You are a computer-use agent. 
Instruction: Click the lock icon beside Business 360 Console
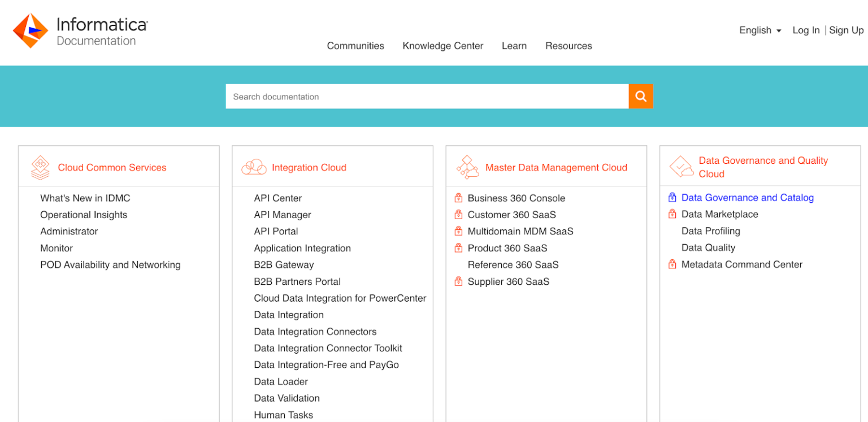tap(458, 198)
